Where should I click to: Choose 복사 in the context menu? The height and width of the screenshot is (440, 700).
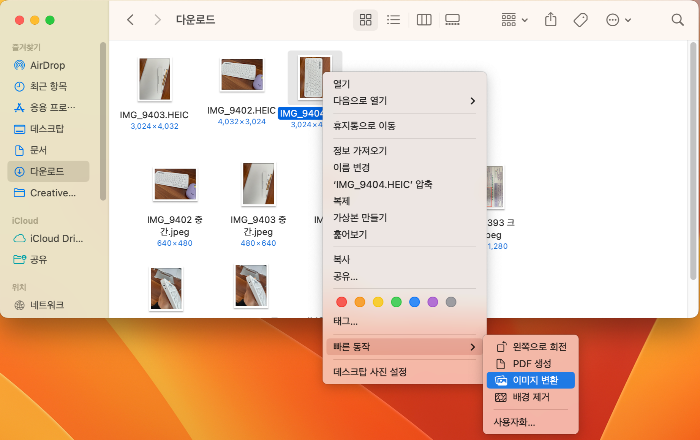[404, 260]
